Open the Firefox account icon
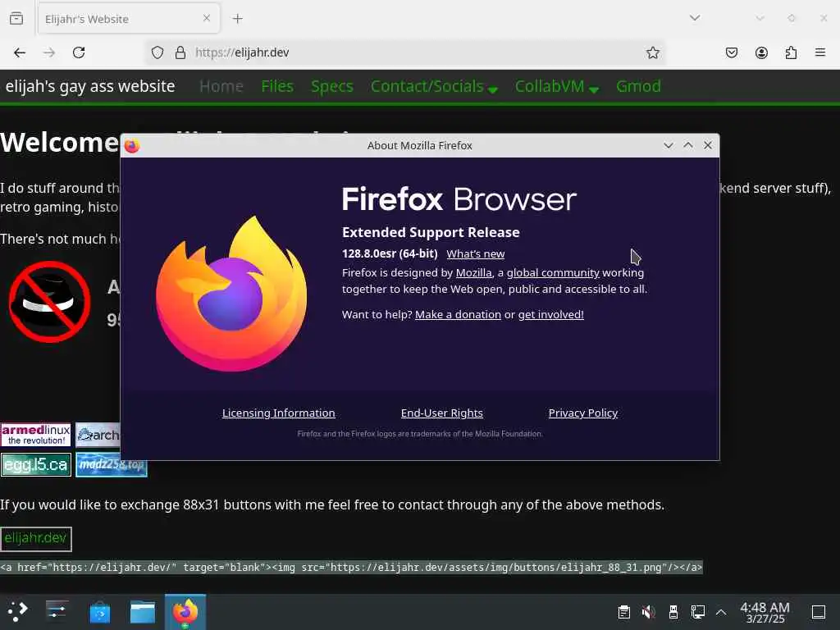The width and height of the screenshot is (840, 630). tap(761, 52)
